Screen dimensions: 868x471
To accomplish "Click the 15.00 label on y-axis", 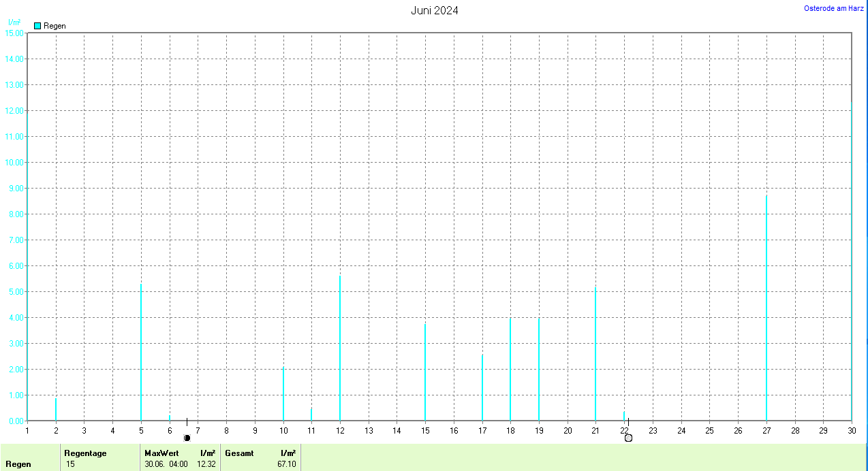I will 14,33.
